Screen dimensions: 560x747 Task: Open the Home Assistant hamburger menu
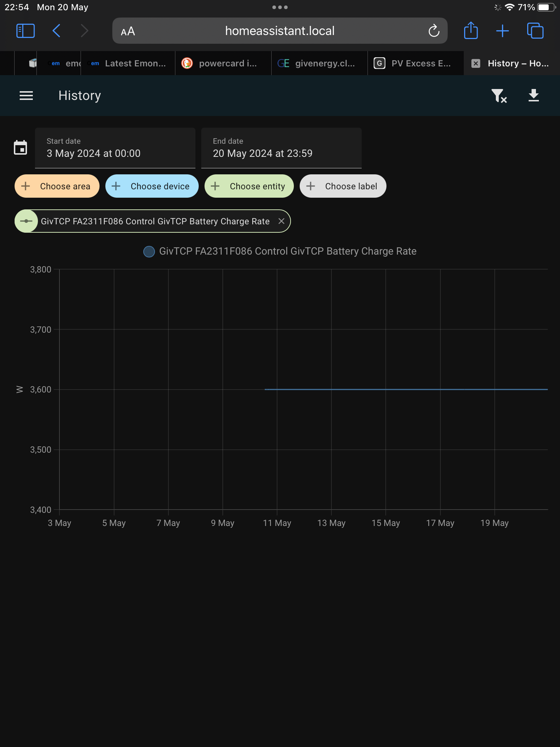coord(26,96)
